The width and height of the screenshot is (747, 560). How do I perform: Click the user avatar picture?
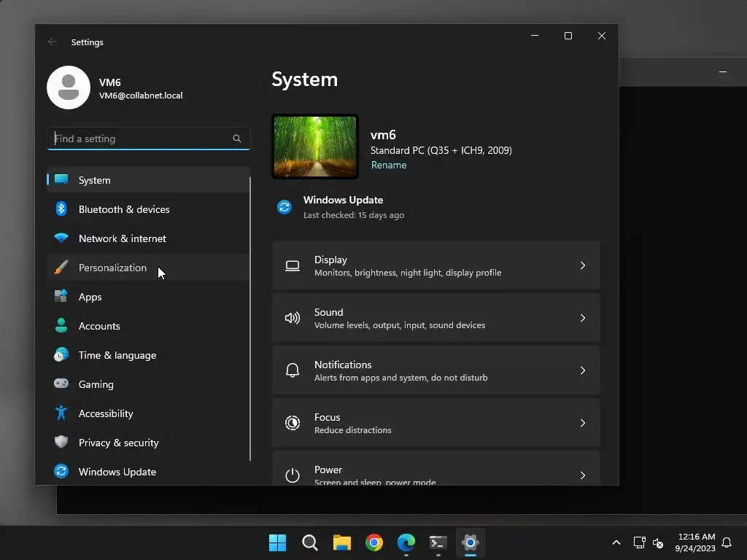click(69, 87)
